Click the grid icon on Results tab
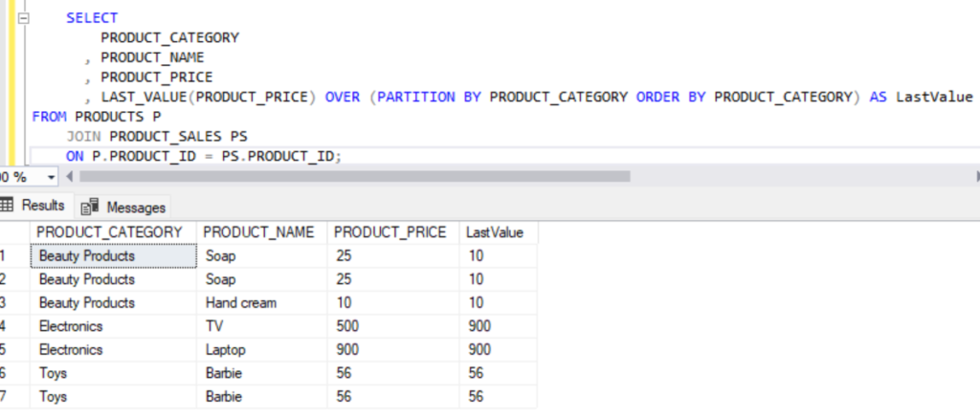The image size is (980, 418). [8, 206]
